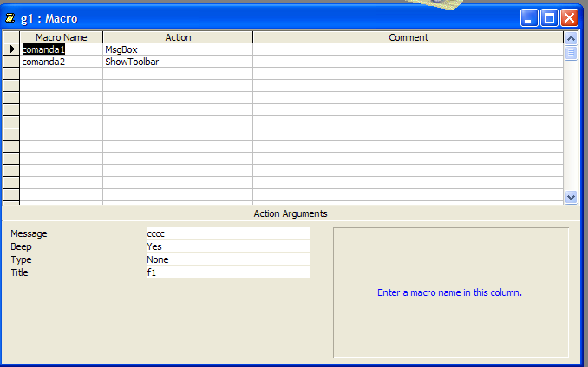Click the Action column header

coord(178,37)
